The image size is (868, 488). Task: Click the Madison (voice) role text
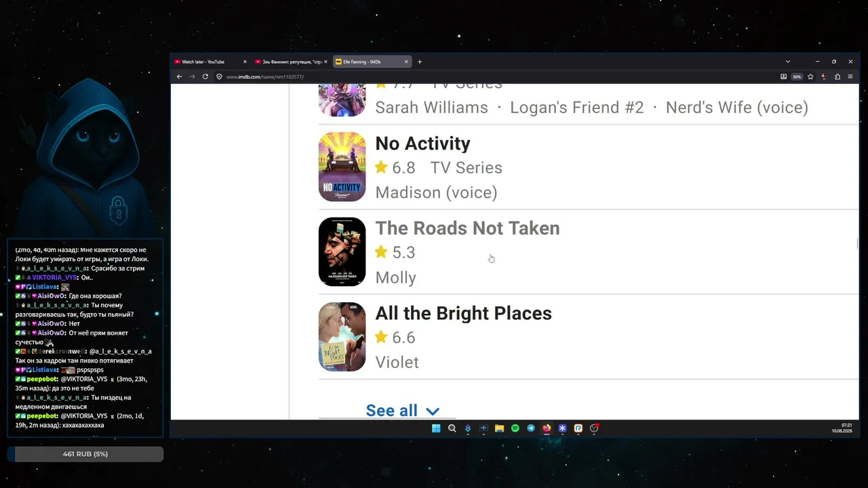(436, 192)
